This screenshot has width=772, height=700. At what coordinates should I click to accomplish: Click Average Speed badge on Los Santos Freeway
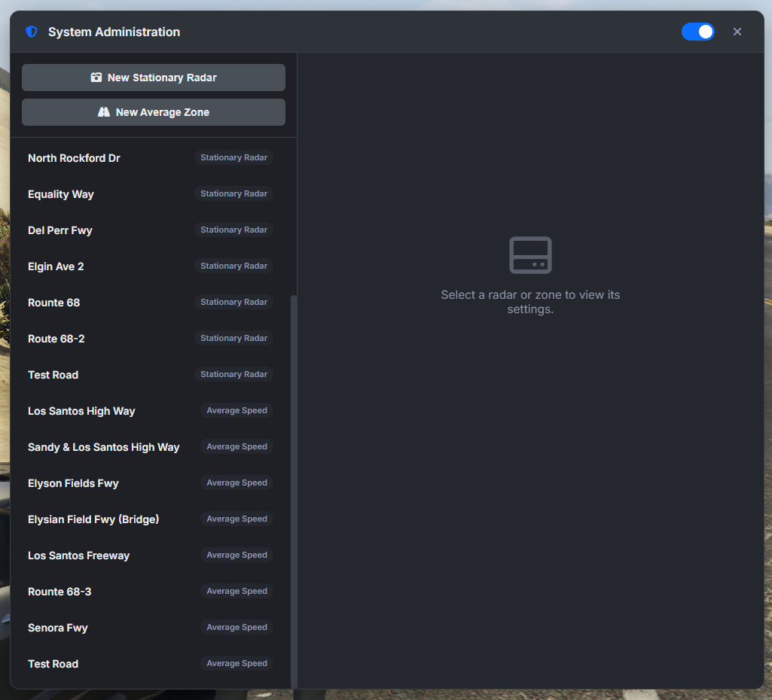(x=236, y=555)
